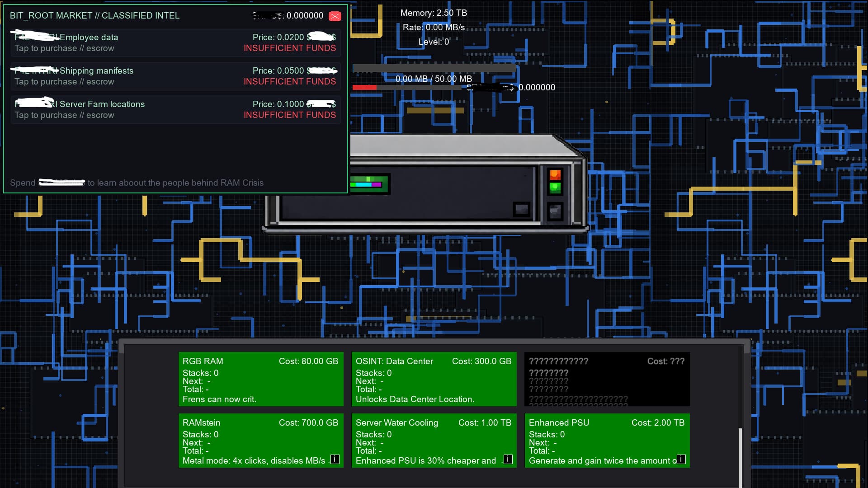
Task: Open info for Server Water Cooling
Action: tap(507, 459)
